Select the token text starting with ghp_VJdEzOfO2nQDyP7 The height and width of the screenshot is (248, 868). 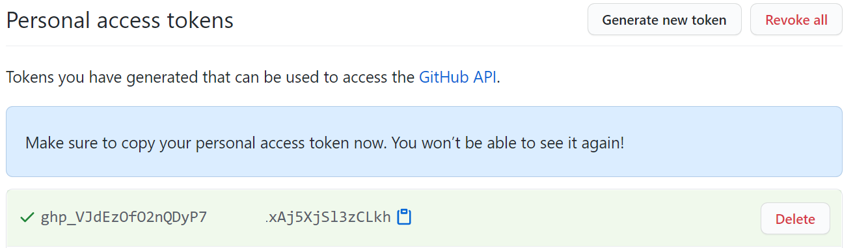[124, 217]
